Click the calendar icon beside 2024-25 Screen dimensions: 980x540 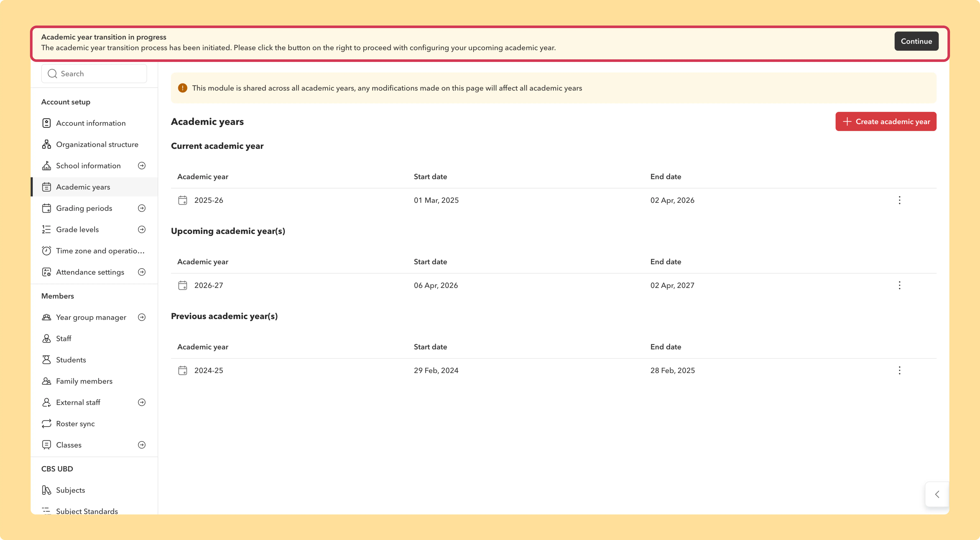pyautogui.click(x=183, y=370)
